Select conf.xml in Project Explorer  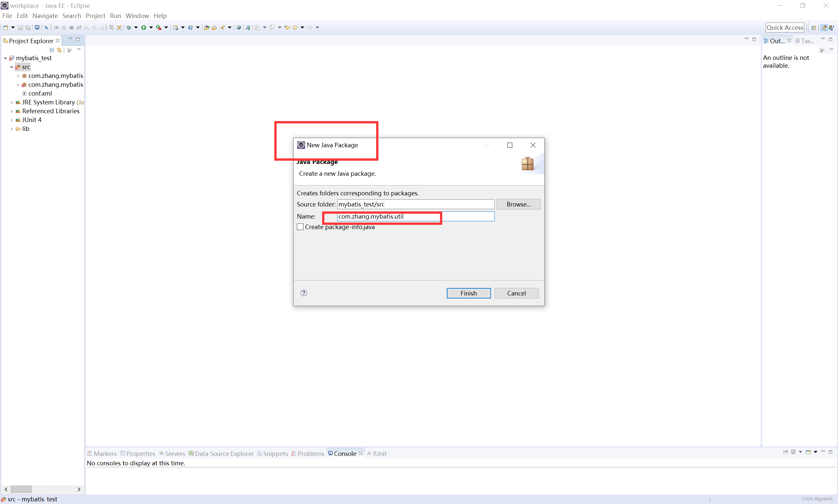pos(37,93)
